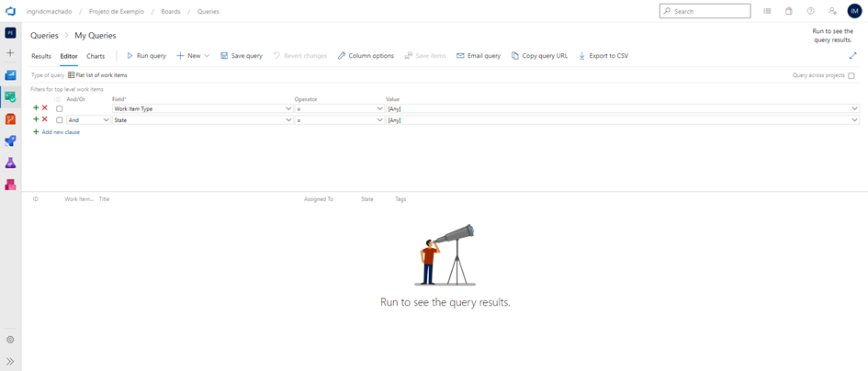Open Repos hub in sidebar
The width and height of the screenshot is (868, 371).
pyautogui.click(x=10, y=118)
